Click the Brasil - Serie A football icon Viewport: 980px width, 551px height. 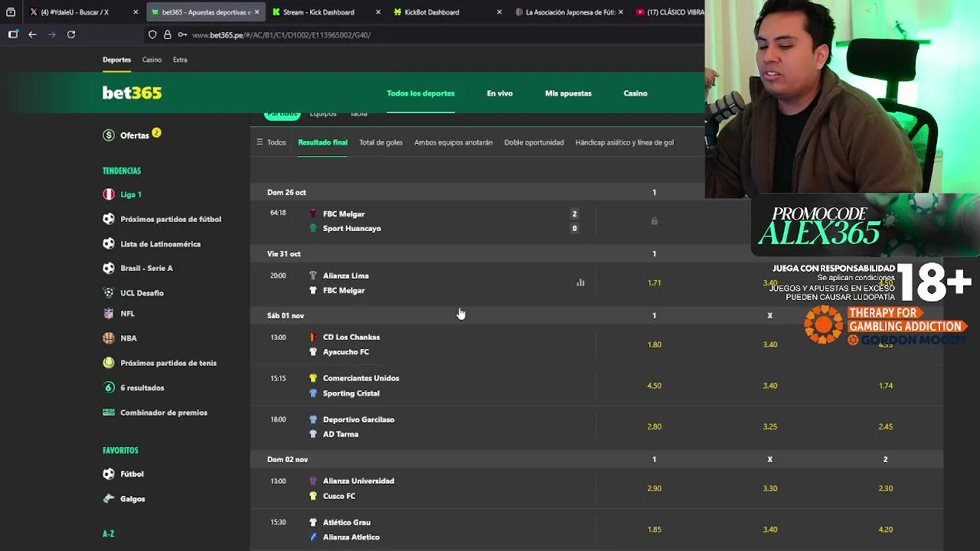pyautogui.click(x=109, y=268)
